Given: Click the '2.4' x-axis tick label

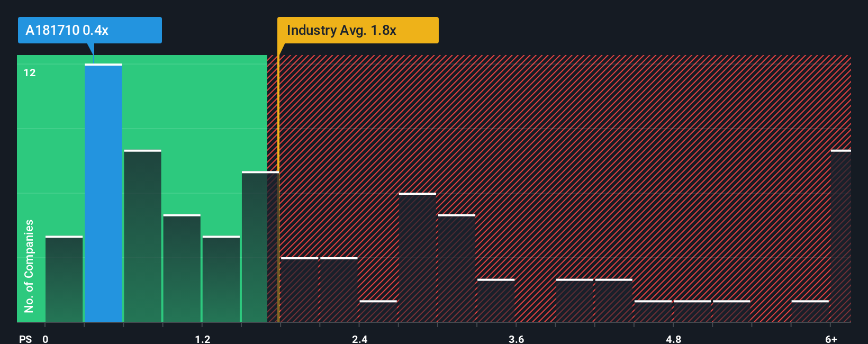Looking at the screenshot, I should point(360,339).
